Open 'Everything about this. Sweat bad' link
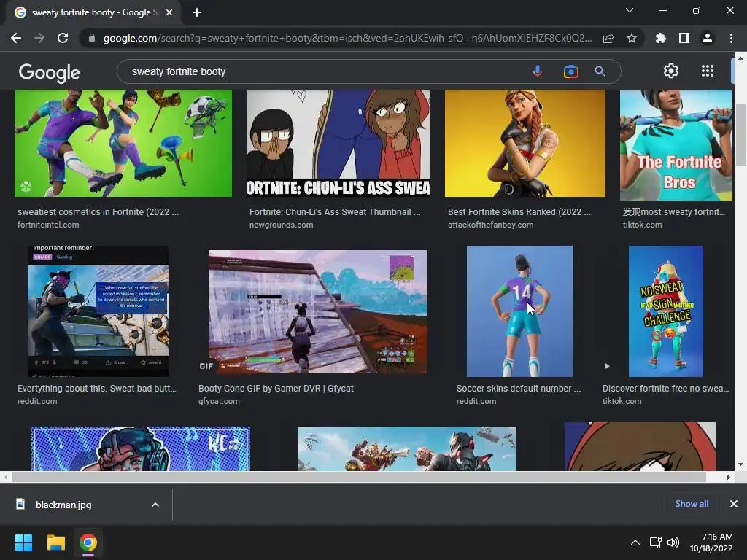This screenshot has width=747, height=560. (97, 389)
